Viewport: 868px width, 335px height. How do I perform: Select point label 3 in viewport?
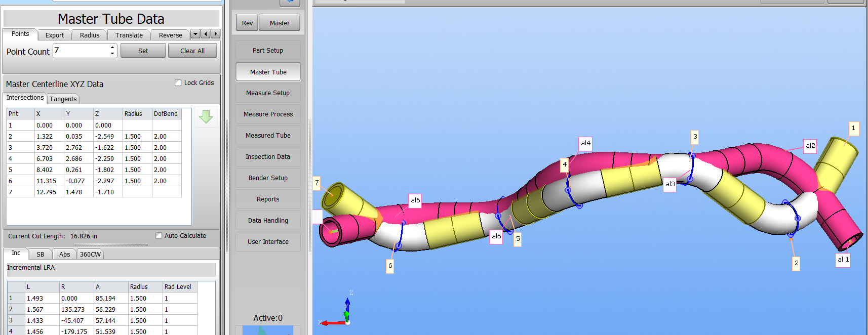695,137
